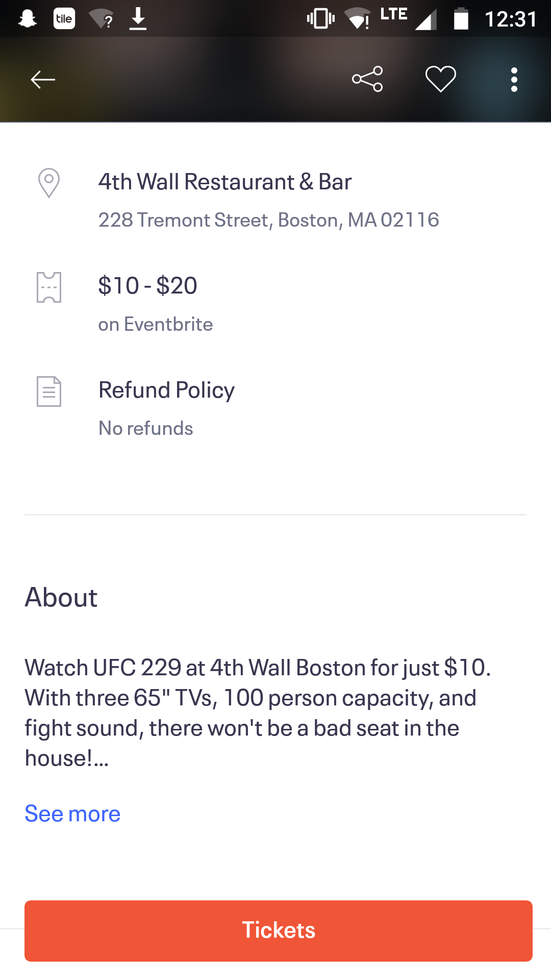This screenshot has width=551, height=980.
Task: Toggle the heart favorite icon
Action: pos(441,79)
